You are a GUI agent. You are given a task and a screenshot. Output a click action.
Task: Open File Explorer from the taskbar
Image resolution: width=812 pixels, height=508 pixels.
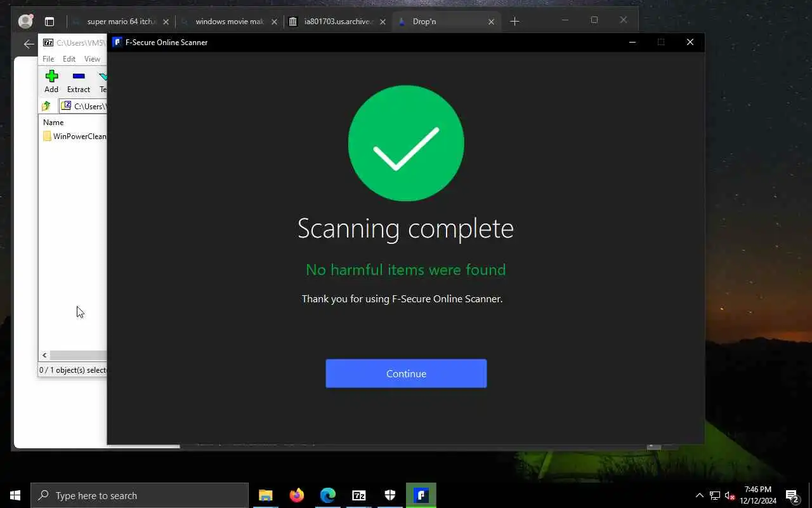[265, 495]
